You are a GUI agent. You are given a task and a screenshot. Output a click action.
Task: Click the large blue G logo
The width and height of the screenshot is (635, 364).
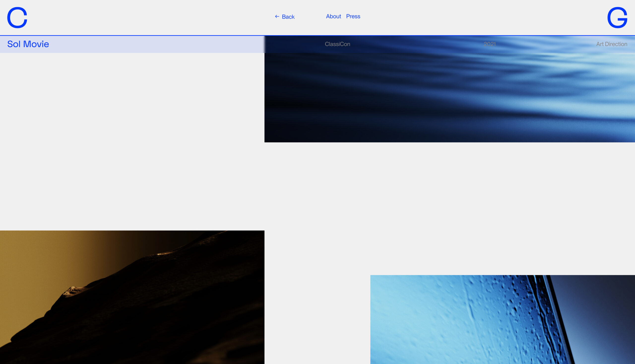click(x=617, y=18)
